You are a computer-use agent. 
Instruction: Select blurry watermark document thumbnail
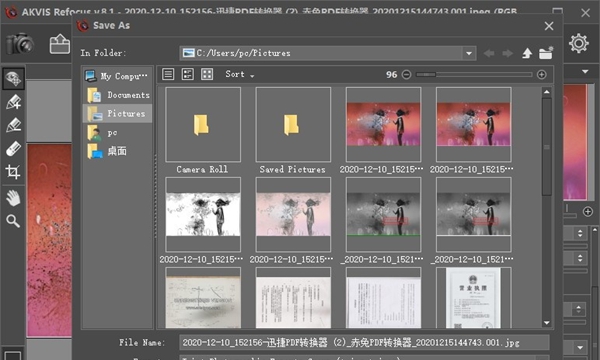click(203, 298)
